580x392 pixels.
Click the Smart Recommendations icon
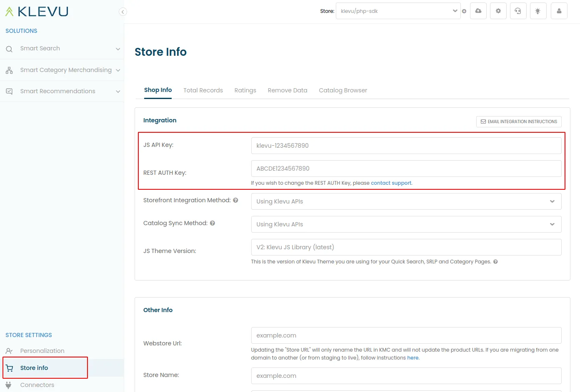click(x=9, y=92)
